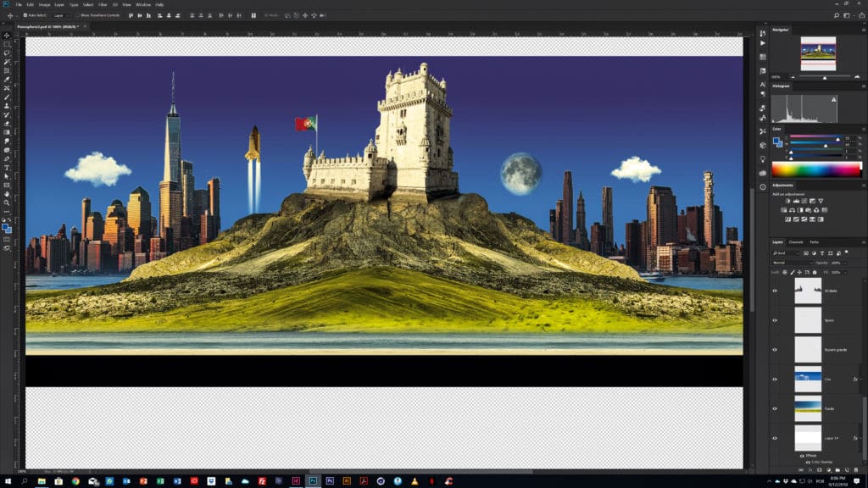The width and height of the screenshot is (868, 488).
Task: Open the Normal blend mode dropdown
Action: click(793, 263)
